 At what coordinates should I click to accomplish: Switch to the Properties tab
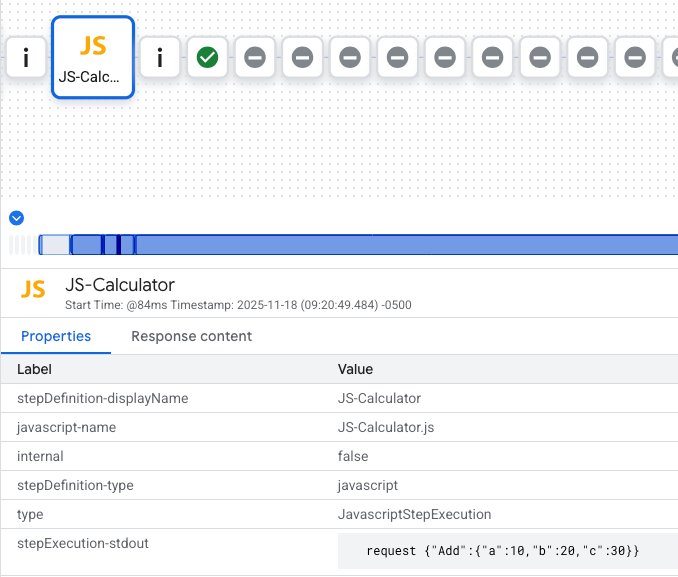56,336
